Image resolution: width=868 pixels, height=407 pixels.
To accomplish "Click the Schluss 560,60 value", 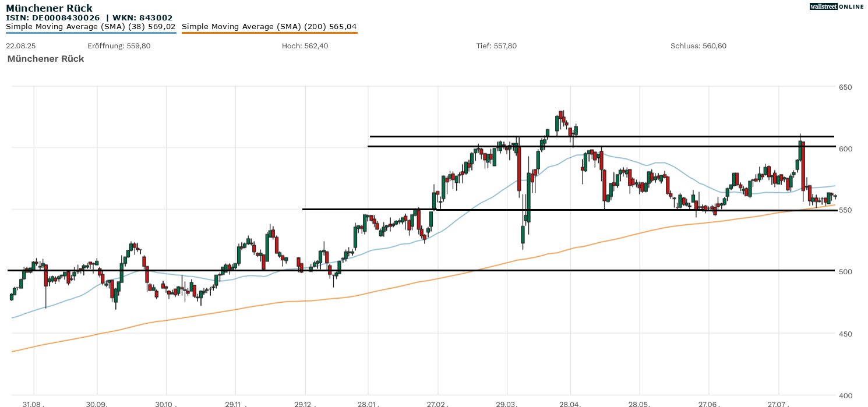I will click(698, 46).
